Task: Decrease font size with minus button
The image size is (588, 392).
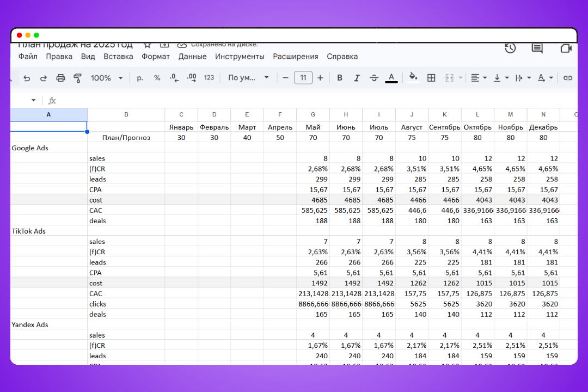Action: pyautogui.click(x=285, y=78)
